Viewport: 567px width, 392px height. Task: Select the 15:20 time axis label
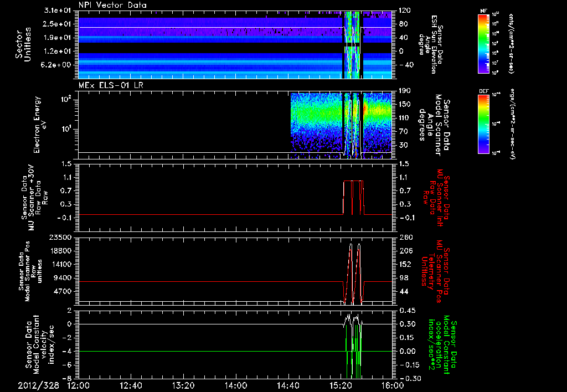[340, 385]
